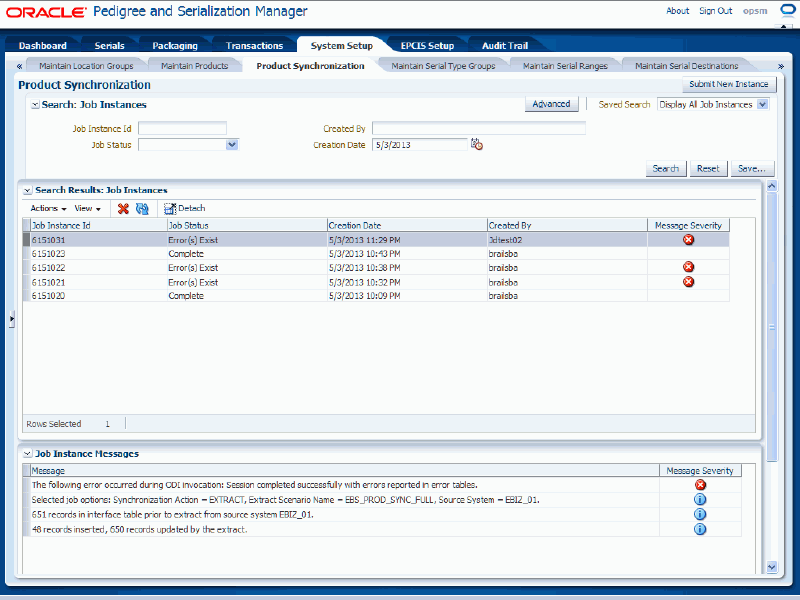This screenshot has width=800, height=600.
Task: Open Maintain Serial Ranges subtab
Action: pos(565,66)
